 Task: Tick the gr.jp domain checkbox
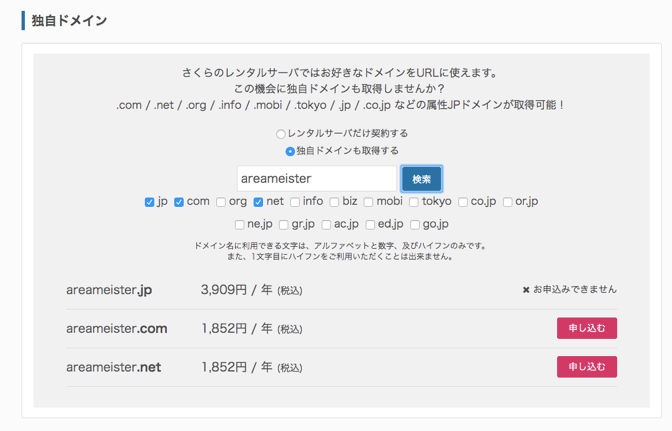coord(284,226)
